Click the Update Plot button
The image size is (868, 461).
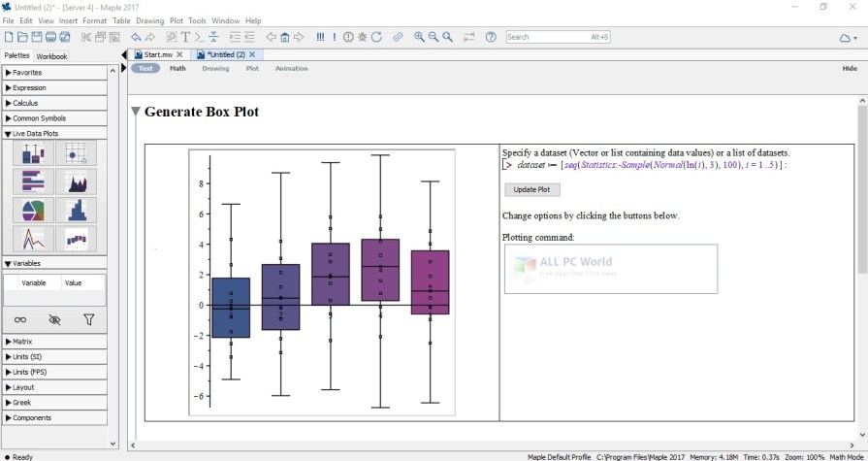[531, 190]
